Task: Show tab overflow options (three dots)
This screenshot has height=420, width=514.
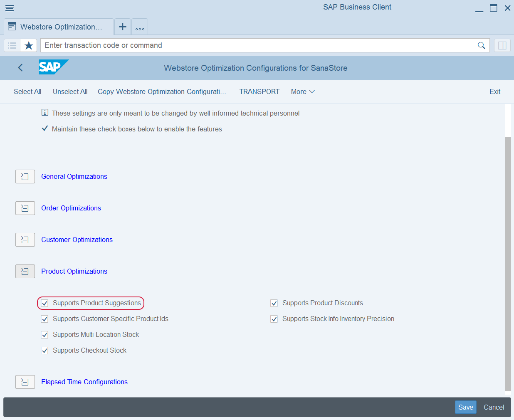Action: (140, 27)
